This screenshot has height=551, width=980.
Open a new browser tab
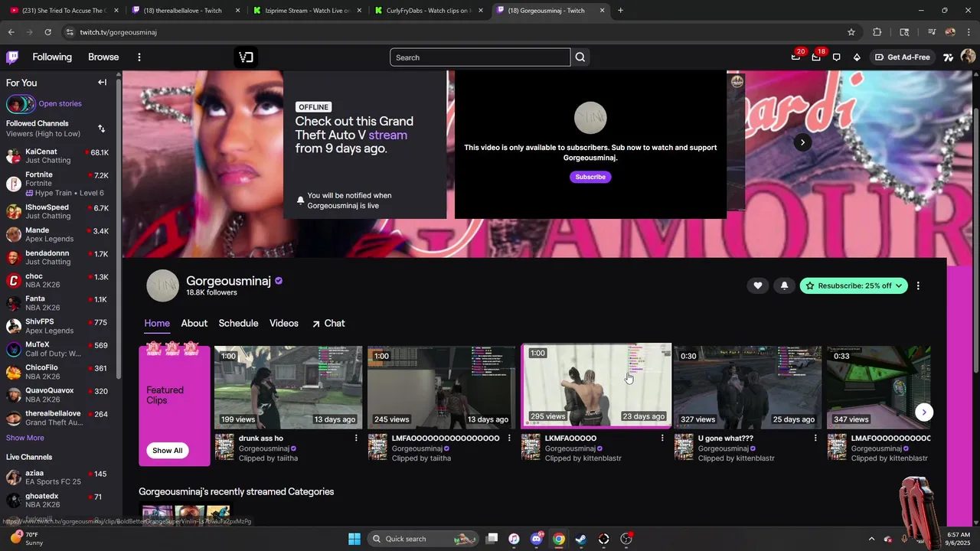tap(620, 11)
